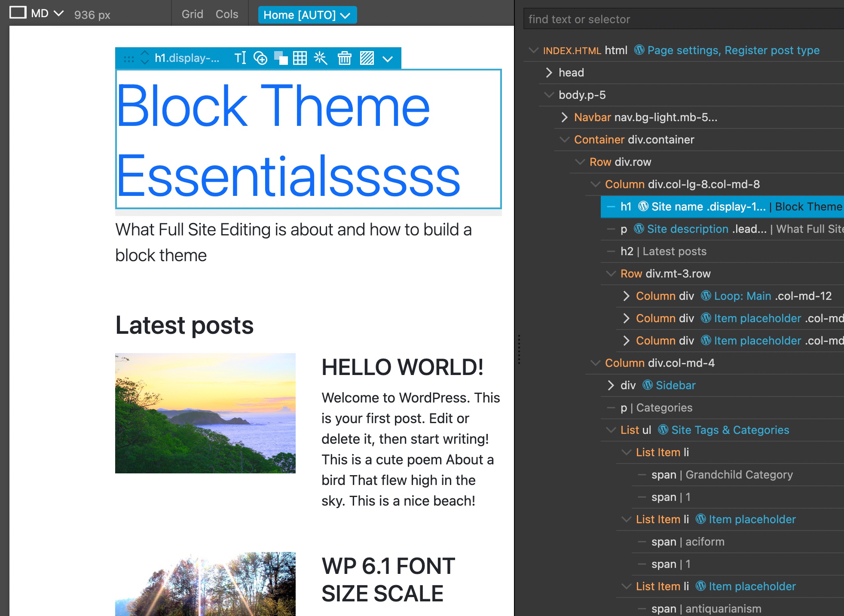The width and height of the screenshot is (844, 616).
Task: Select the span aciform tree row
Action: pos(737,542)
